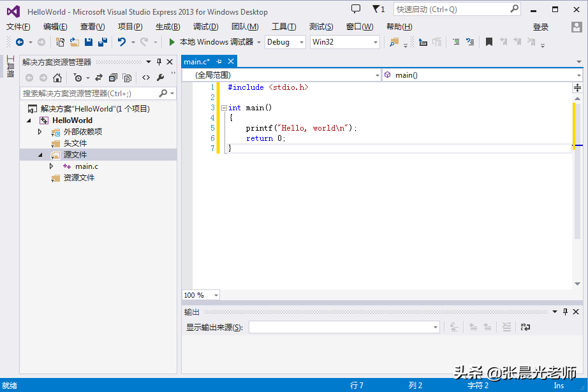Pin the 输出 output panel
588x392 pixels.
coord(565,312)
